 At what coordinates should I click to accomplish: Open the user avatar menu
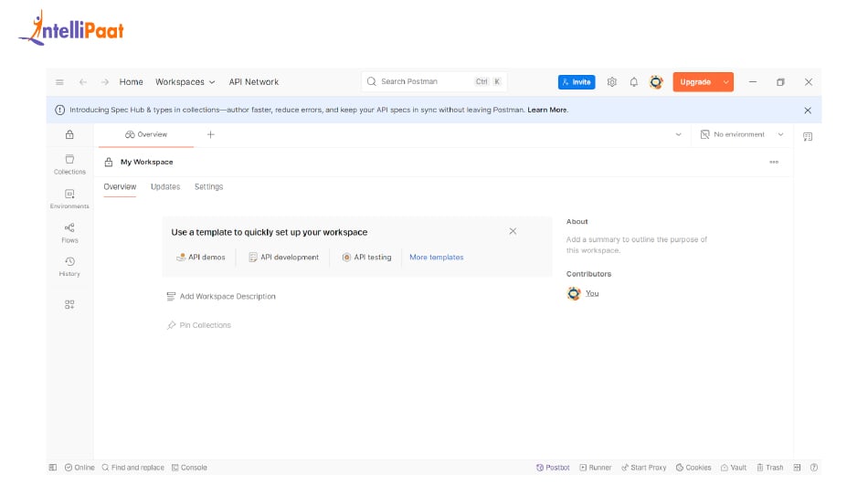(x=656, y=82)
